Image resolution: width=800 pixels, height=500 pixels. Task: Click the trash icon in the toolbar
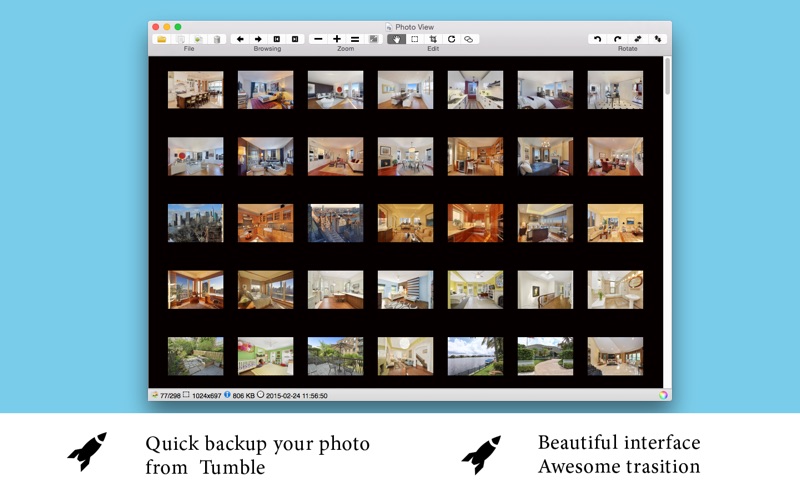(x=217, y=39)
